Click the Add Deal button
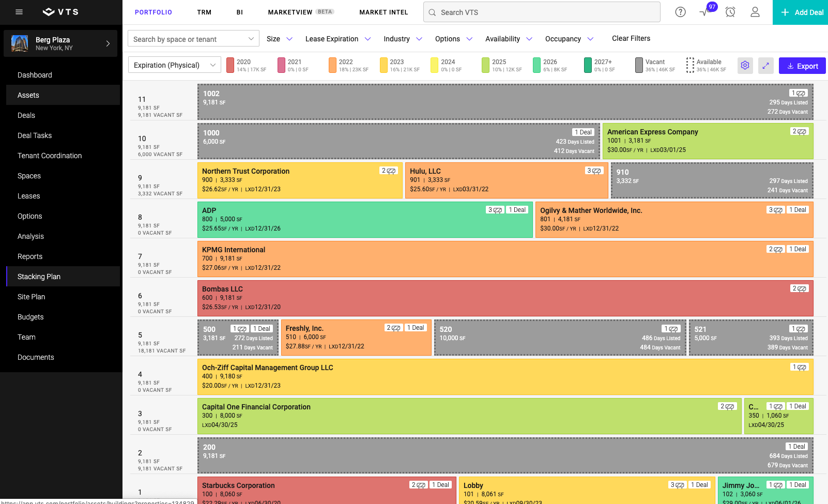 tap(800, 12)
